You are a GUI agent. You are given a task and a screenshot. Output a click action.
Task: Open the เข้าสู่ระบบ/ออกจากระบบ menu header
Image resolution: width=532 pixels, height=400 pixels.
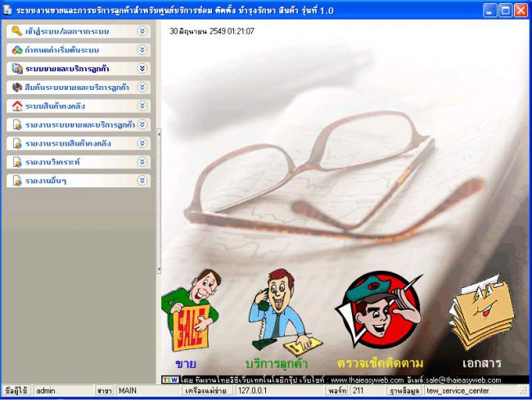click(79, 31)
